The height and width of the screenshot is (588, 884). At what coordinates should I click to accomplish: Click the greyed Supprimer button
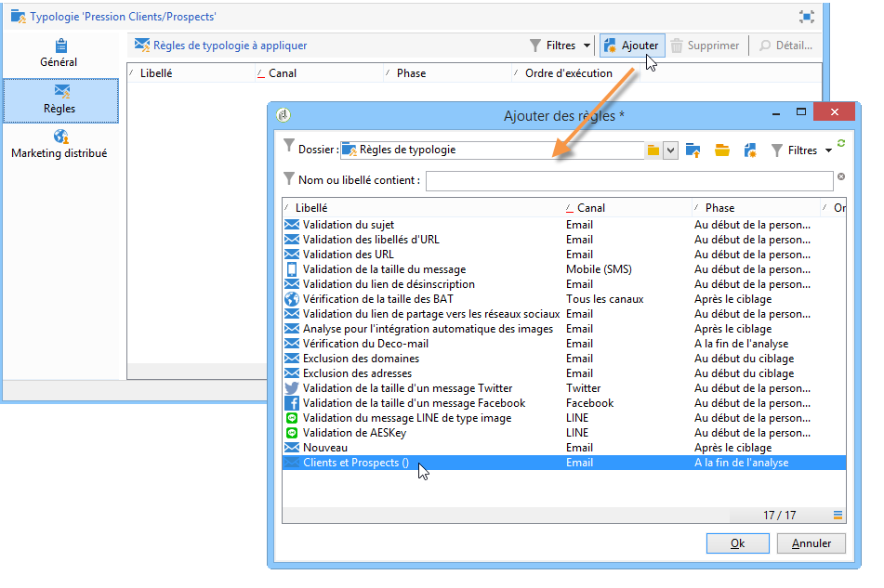[x=706, y=46]
